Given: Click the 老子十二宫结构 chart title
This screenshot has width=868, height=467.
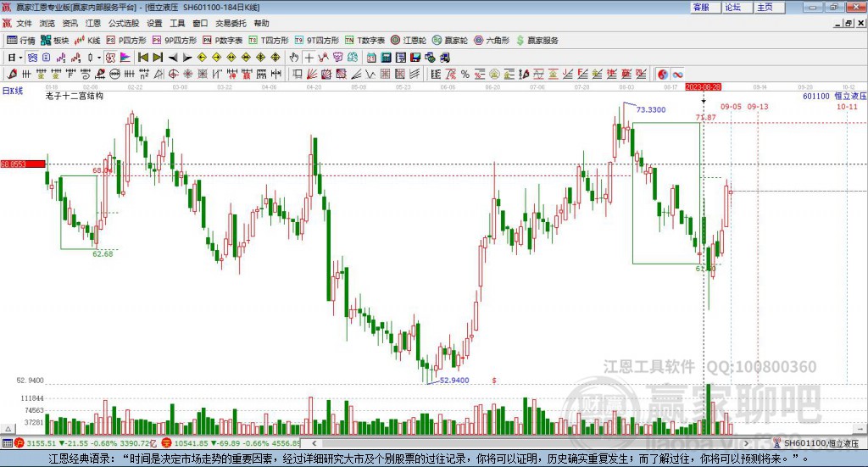Looking at the screenshot, I should (75, 96).
